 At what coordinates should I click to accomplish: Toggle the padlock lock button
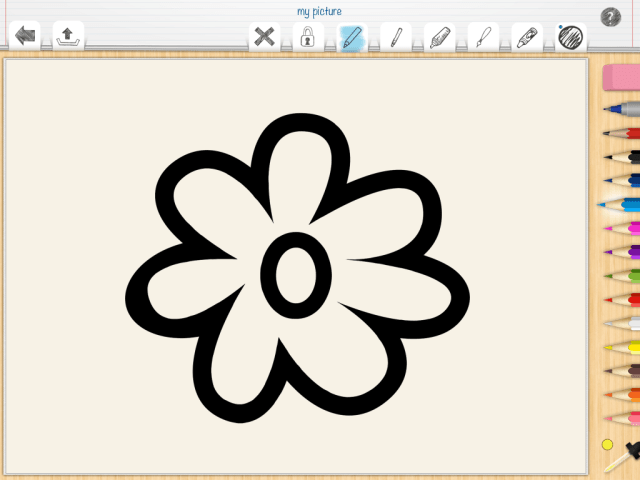point(308,38)
